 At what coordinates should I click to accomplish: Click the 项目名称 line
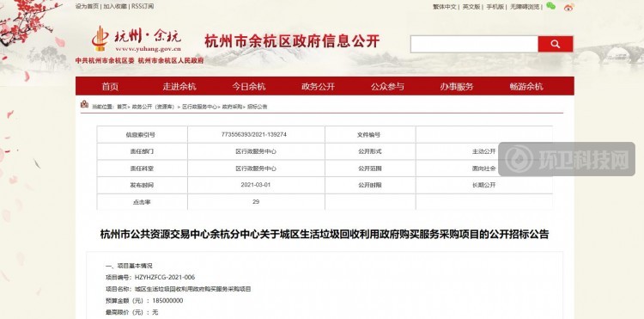[178, 289]
